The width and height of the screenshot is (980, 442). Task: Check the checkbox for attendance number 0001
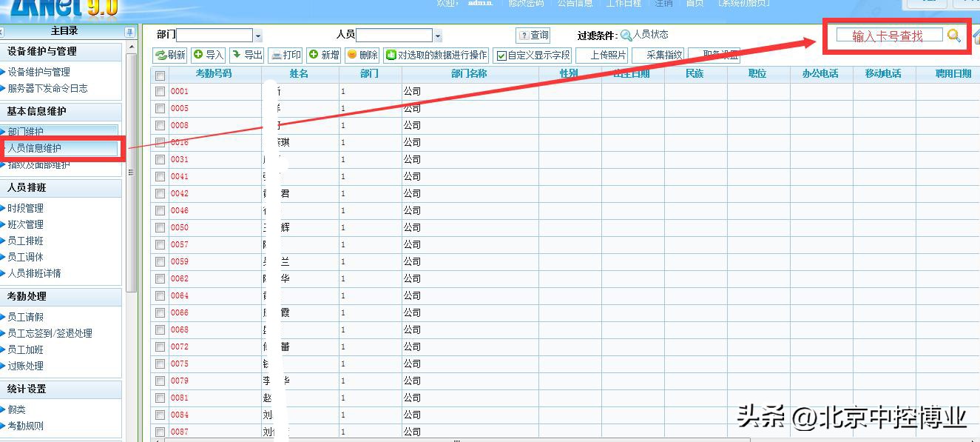160,91
